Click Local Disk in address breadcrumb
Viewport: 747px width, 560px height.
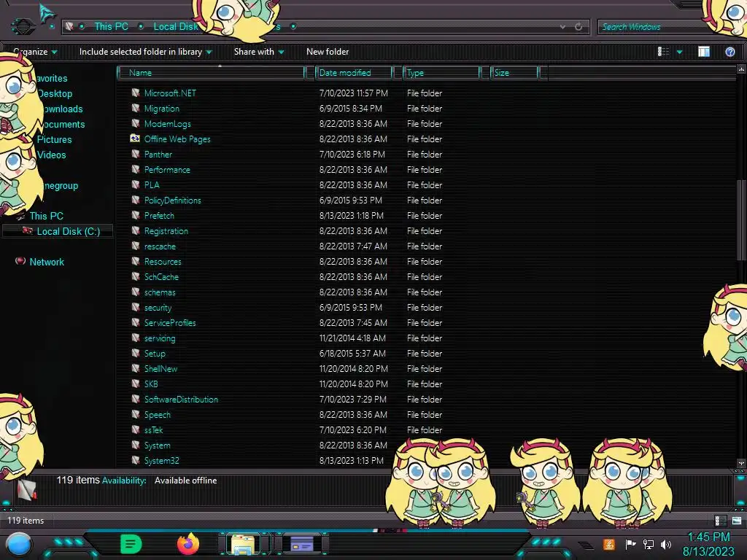(175, 27)
